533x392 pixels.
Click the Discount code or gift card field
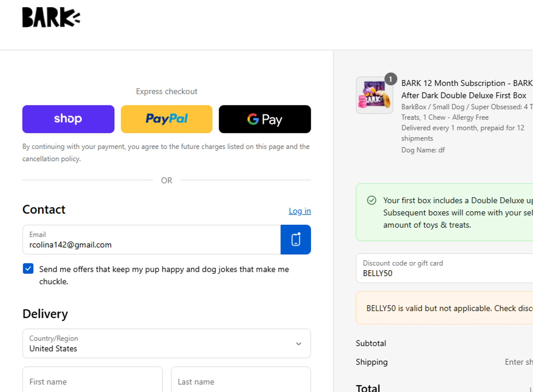pos(445,268)
